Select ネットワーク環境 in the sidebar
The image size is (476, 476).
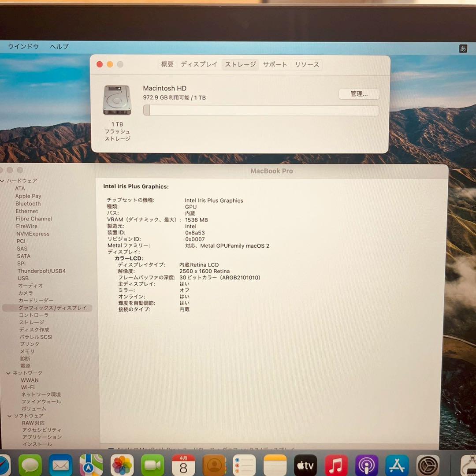[41, 394]
